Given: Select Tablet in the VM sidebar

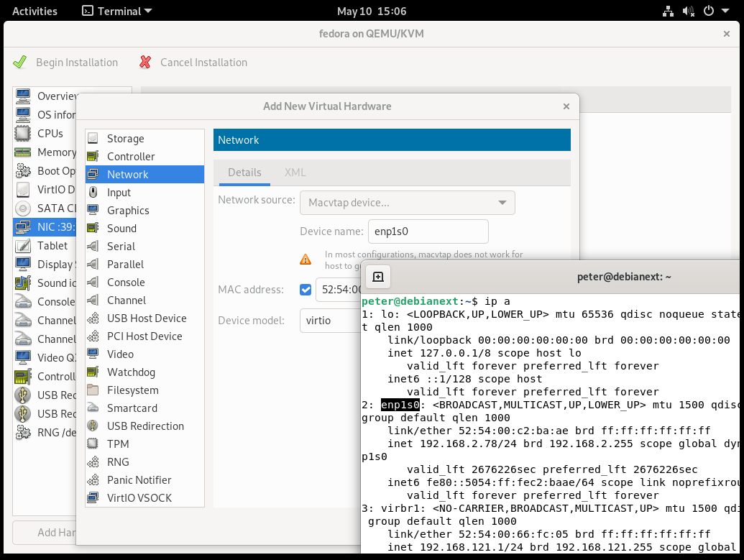Looking at the screenshot, I should tap(45, 246).
